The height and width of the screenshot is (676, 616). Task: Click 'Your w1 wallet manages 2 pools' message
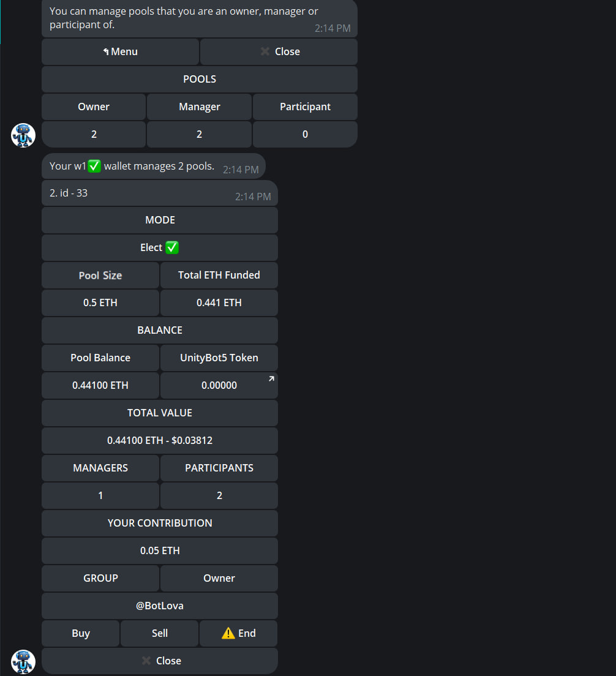click(154, 167)
